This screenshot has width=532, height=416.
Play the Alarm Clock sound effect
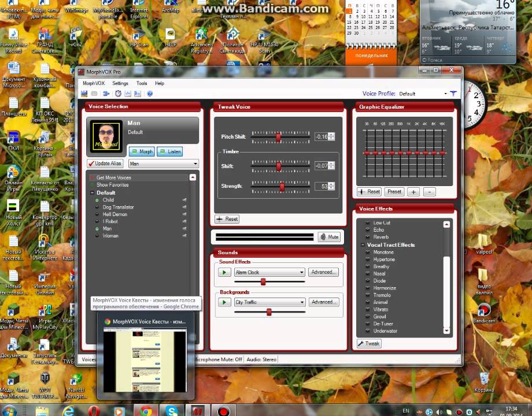click(x=224, y=272)
